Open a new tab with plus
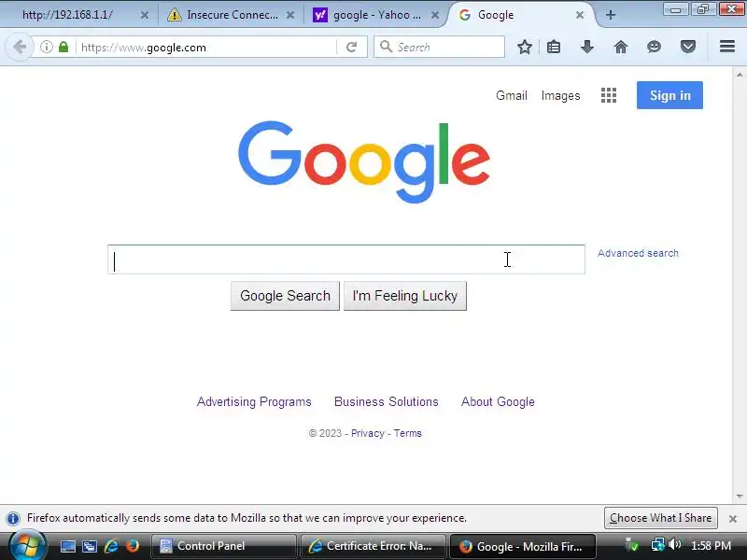The width and height of the screenshot is (747, 560). click(x=611, y=15)
